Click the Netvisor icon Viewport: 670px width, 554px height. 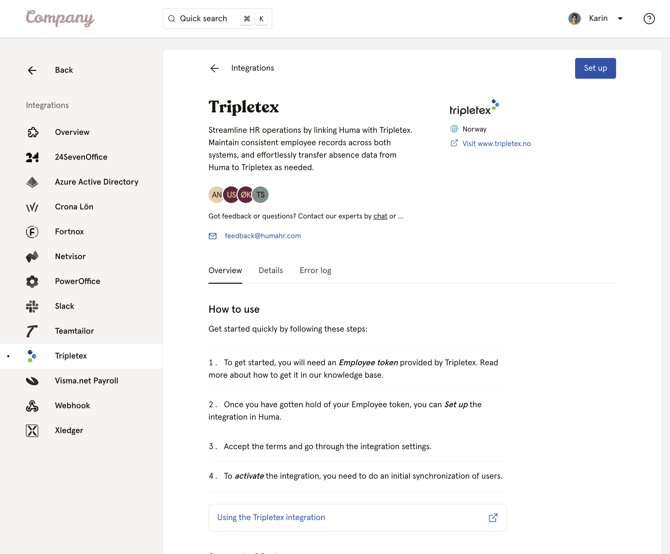tap(32, 257)
